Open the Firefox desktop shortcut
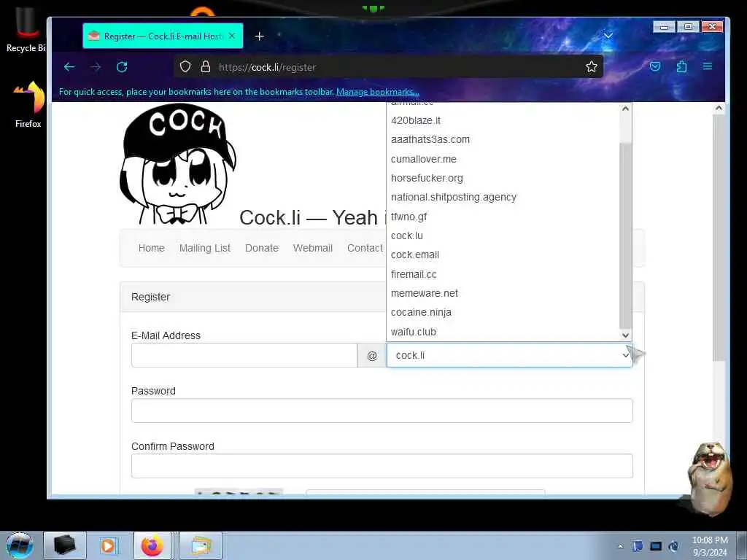 (x=28, y=105)
